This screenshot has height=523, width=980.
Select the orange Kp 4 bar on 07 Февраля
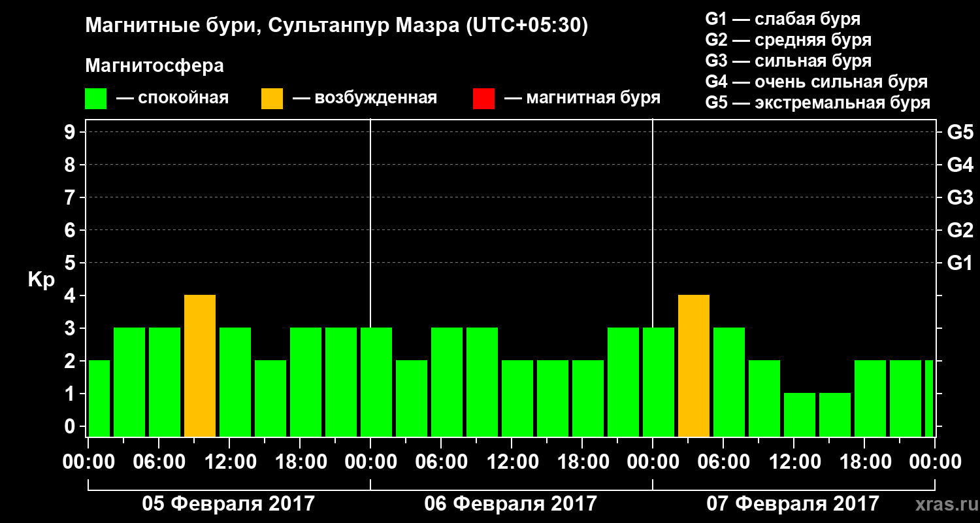pyautogui.click(x=694, y=366)
